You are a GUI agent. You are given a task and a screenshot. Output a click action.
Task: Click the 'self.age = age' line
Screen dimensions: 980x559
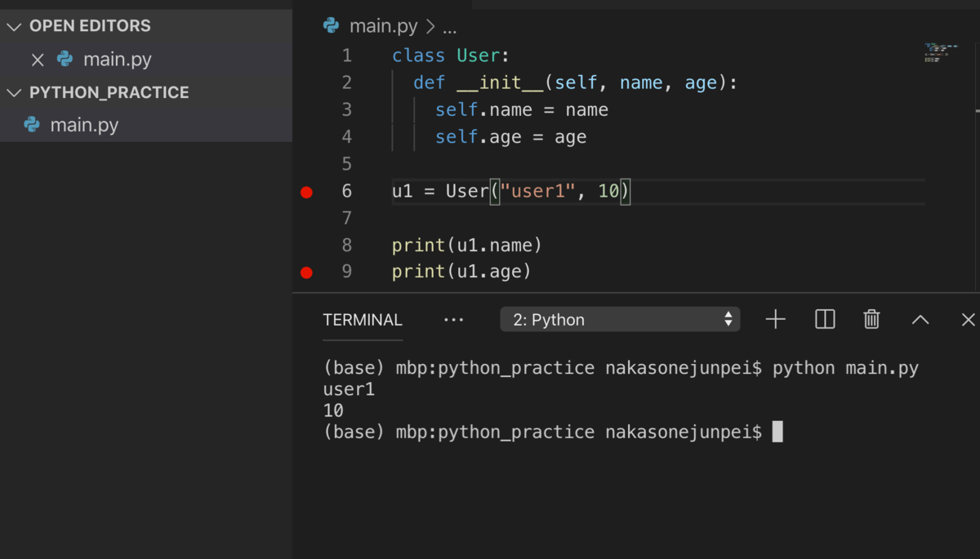tap(511, 136)
